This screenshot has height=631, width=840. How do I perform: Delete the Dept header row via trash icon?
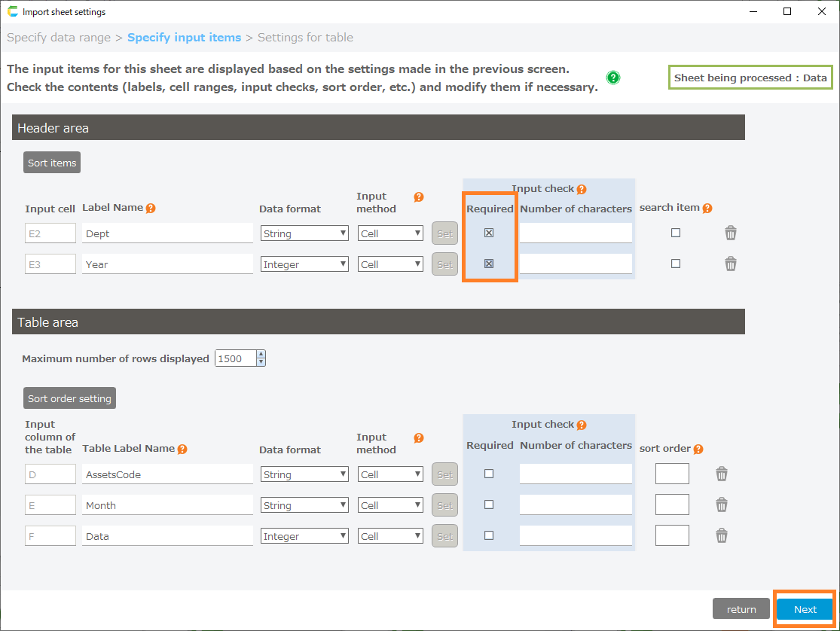[730, 233]
